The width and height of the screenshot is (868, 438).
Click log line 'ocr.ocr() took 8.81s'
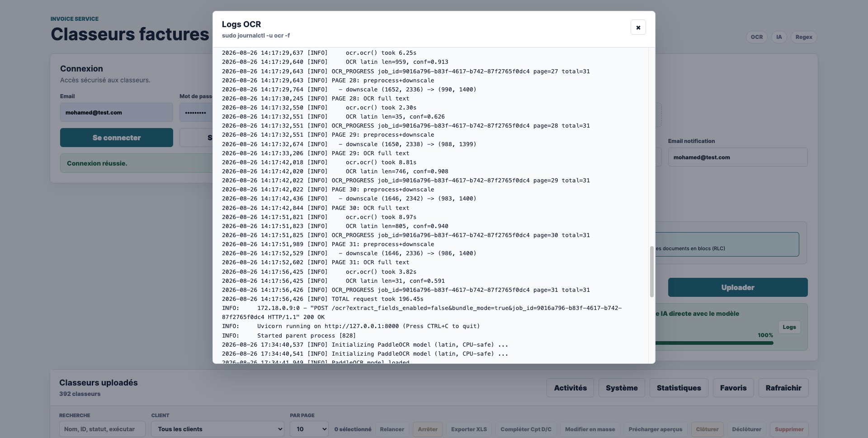pos(319,162)
